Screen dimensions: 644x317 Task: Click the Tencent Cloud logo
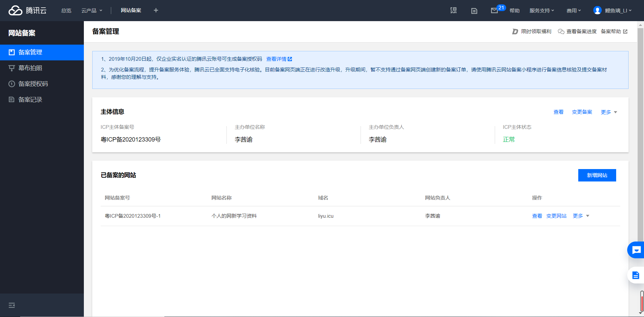coord(28,10)
